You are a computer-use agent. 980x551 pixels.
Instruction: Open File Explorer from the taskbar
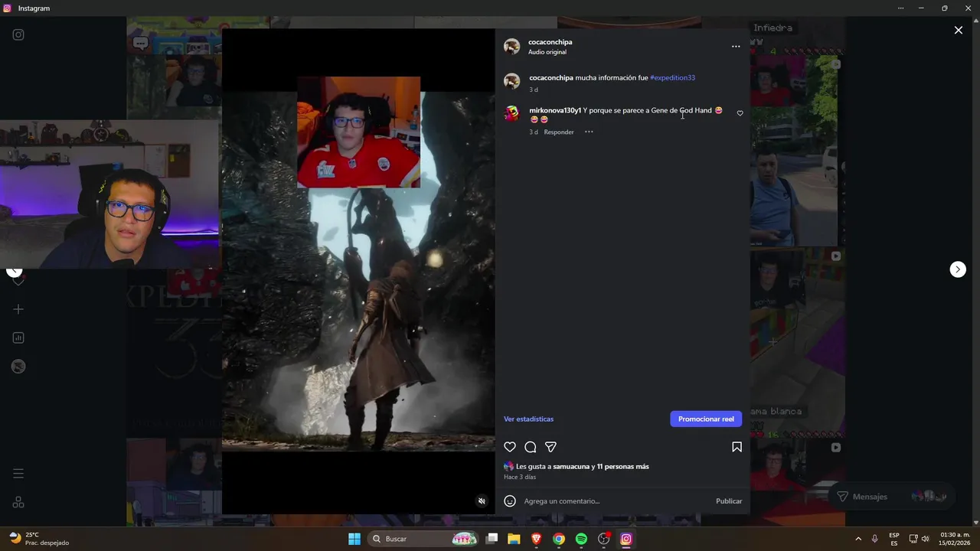click(514, 539)
